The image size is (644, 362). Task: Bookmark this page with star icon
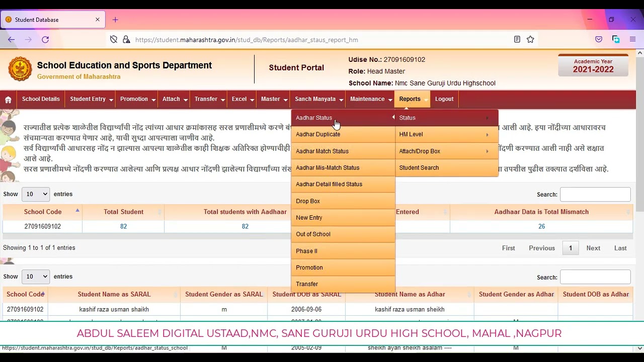pos(530,39)
